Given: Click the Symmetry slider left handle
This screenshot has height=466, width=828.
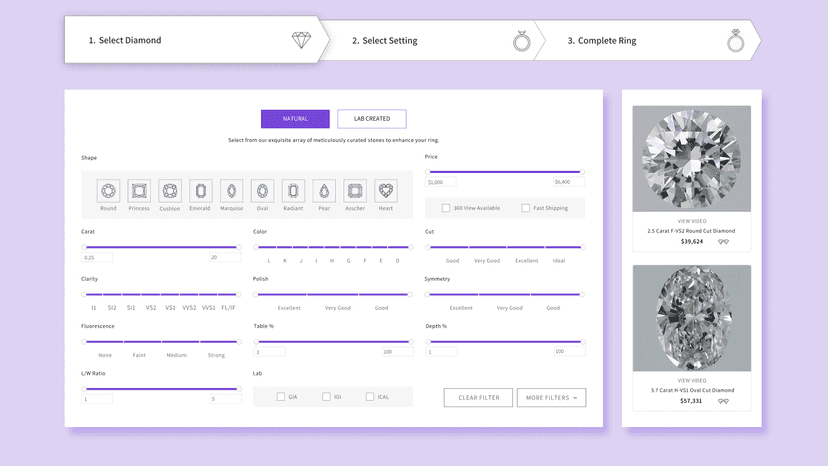Looking at the screenshot, I should pyautogui.click(x=428, y=294).
